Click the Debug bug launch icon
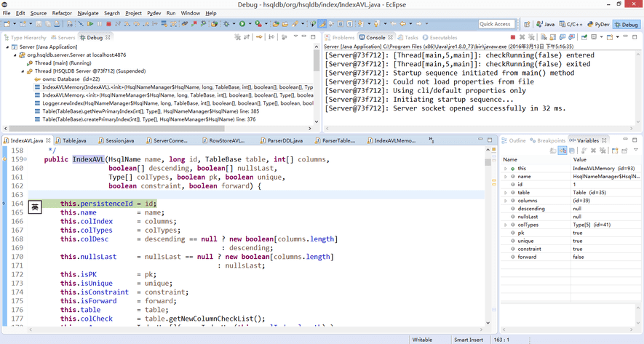Image resolution: width=644 pixels, height=344 pixels. [228, 24]
